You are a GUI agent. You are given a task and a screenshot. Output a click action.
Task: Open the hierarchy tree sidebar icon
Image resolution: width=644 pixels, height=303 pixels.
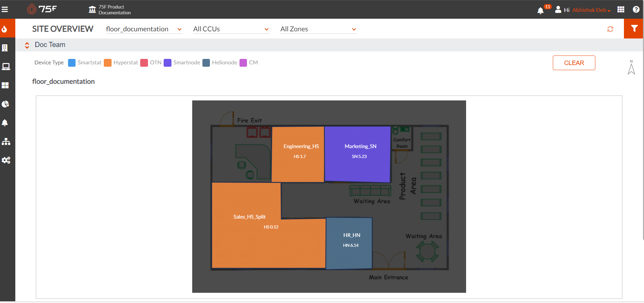(x=6, y=141)
